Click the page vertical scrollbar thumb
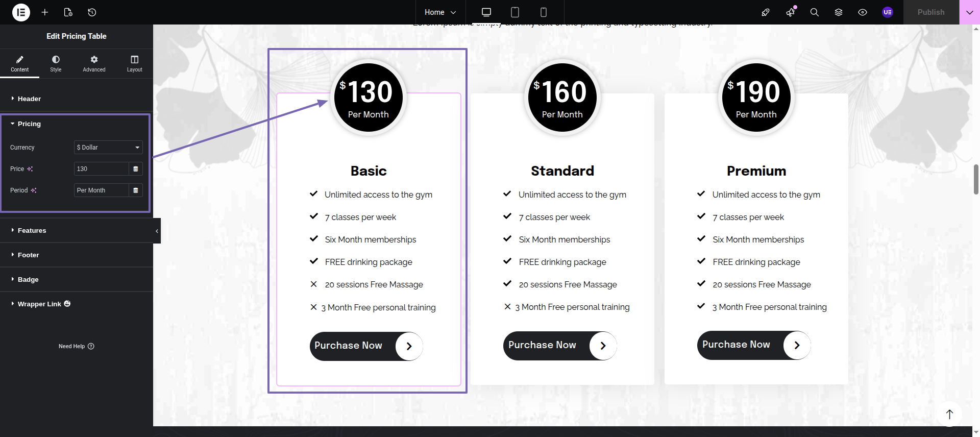Viewport: 980px width, 437px height. tap(976, 179)
